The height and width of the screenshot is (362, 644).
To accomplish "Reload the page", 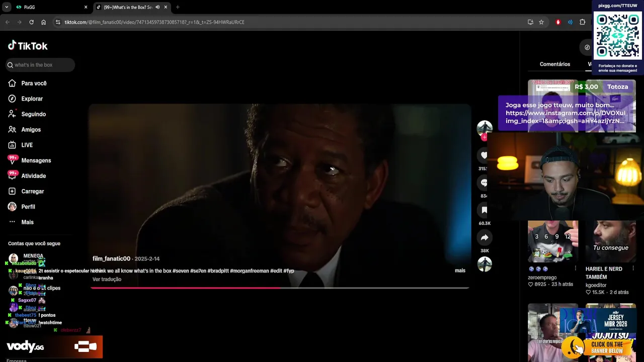I will coord(31,22).
